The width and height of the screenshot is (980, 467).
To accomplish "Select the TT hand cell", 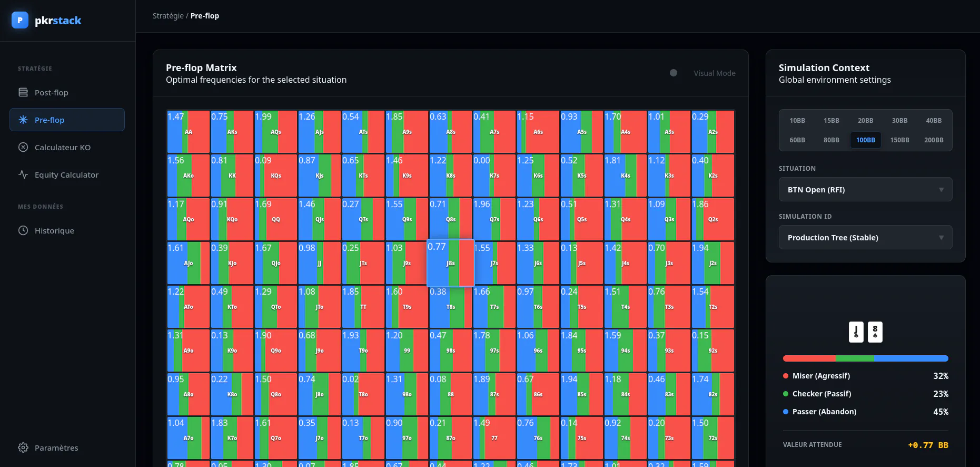I will (363, 307).
